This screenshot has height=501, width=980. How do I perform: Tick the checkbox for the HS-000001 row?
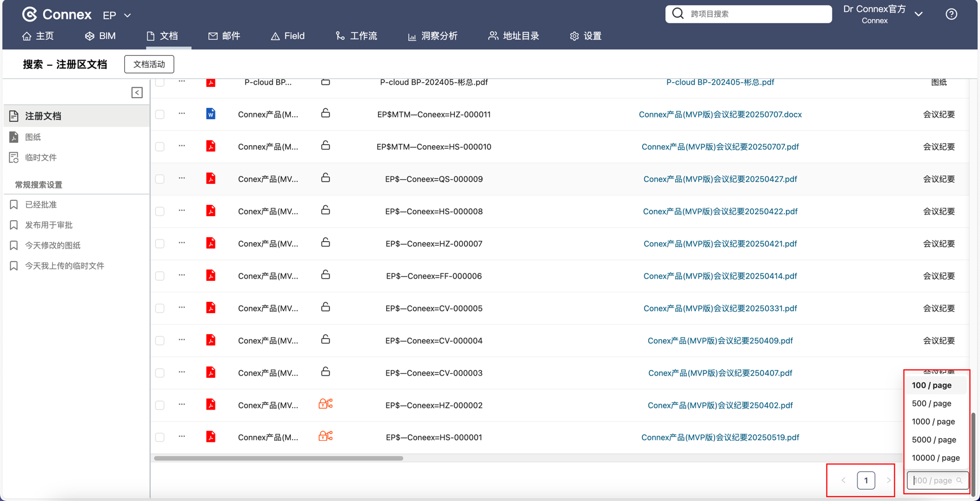coord(160,437)
